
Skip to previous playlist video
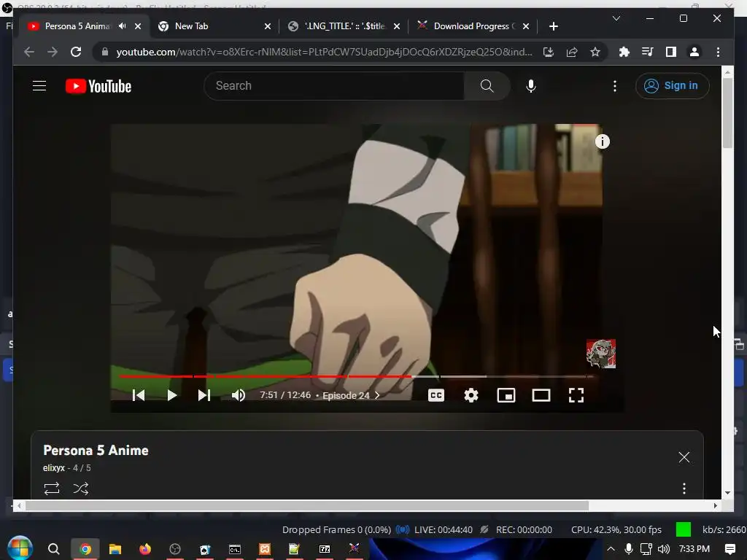point(139,395)
